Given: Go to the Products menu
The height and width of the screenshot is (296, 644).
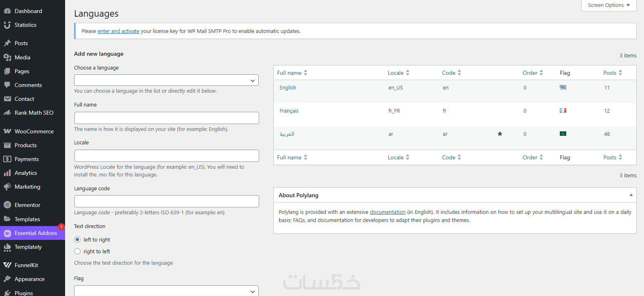Looking at the screenshot, I should pos(26,145).
